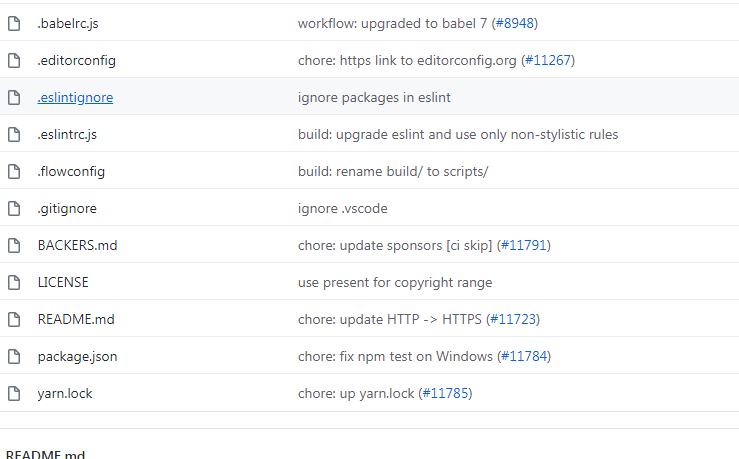The width and height of the screenshot is (739, 459).
Task: Follow the #11791 sponsors update link
Action: 524,246
